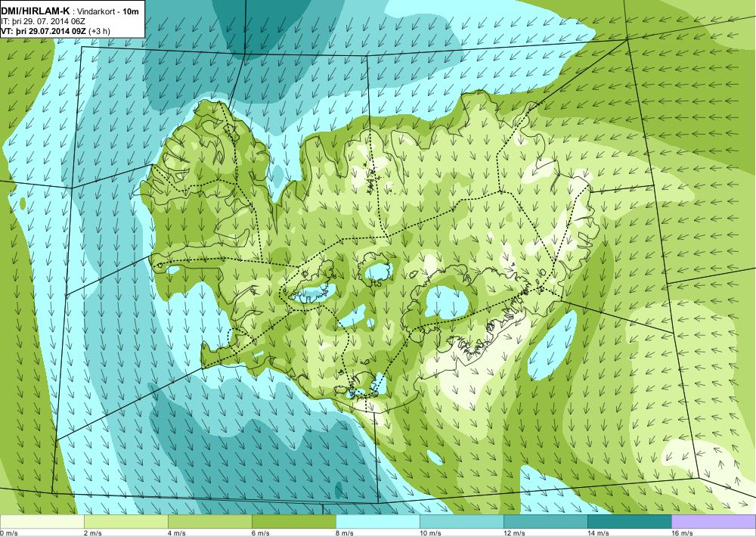Image resolution: width=756 pixels, height=537 pixels.
Task: Click the "6 m/s" legend label
Action: (x=260, y=533)
